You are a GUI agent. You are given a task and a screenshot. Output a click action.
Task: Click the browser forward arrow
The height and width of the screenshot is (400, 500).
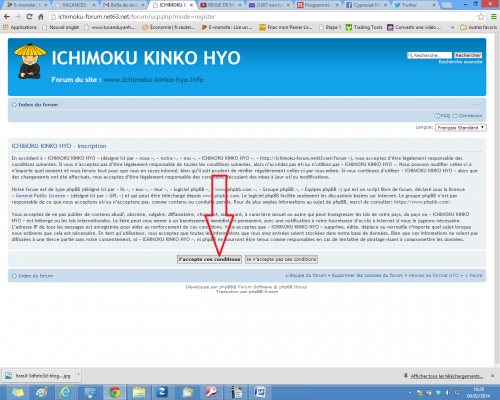[18, 16]
